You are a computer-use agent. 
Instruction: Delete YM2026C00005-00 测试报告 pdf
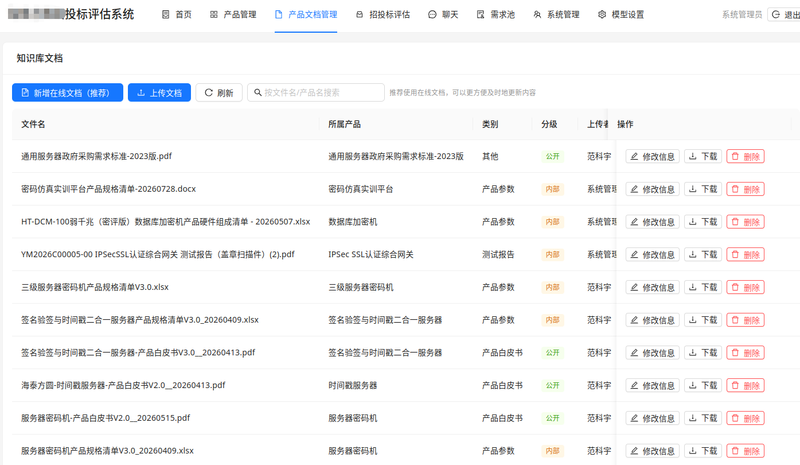[x=745, y=254]
